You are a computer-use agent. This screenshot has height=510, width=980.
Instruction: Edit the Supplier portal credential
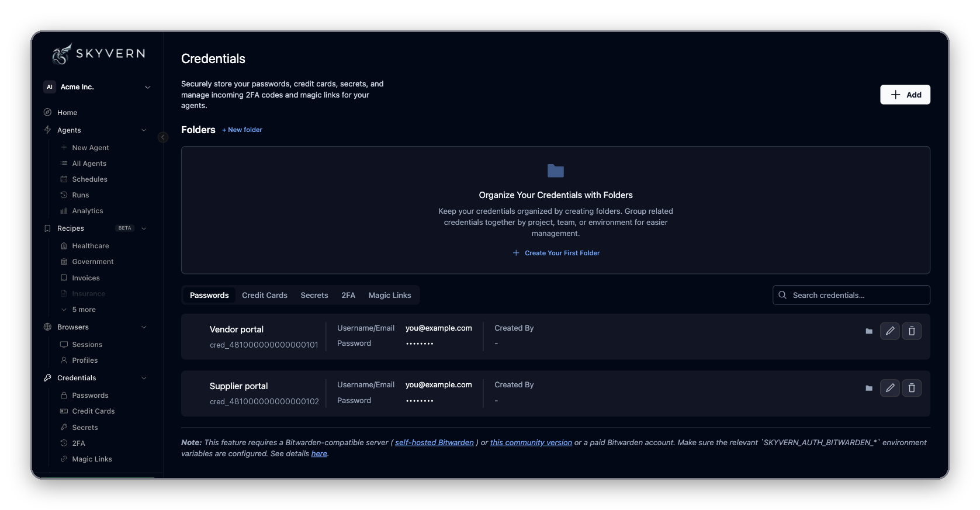tap(889, 388)
